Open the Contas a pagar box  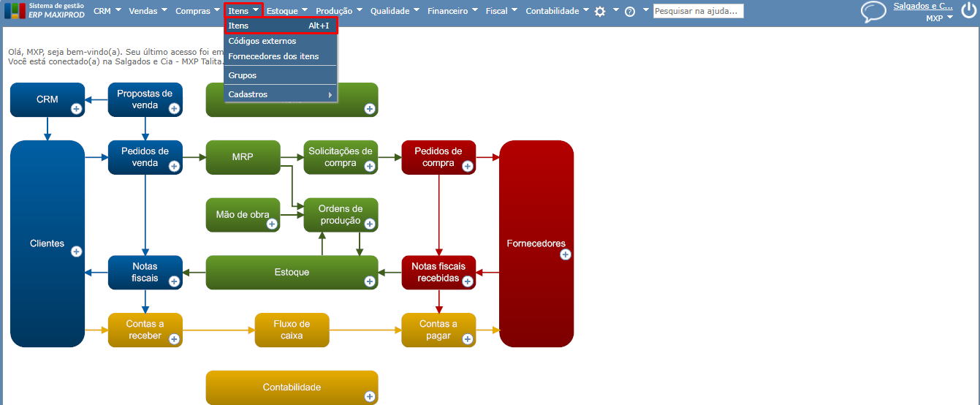pos(438,330)
